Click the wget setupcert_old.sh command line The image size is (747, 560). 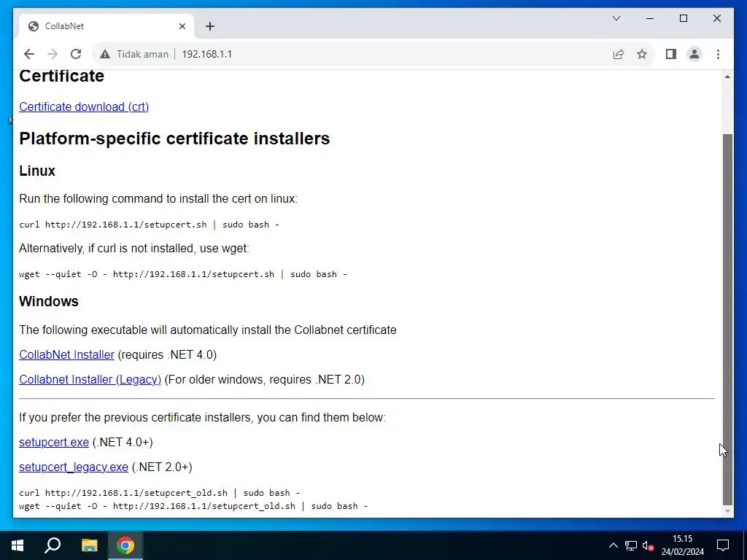tap(193, 506)
